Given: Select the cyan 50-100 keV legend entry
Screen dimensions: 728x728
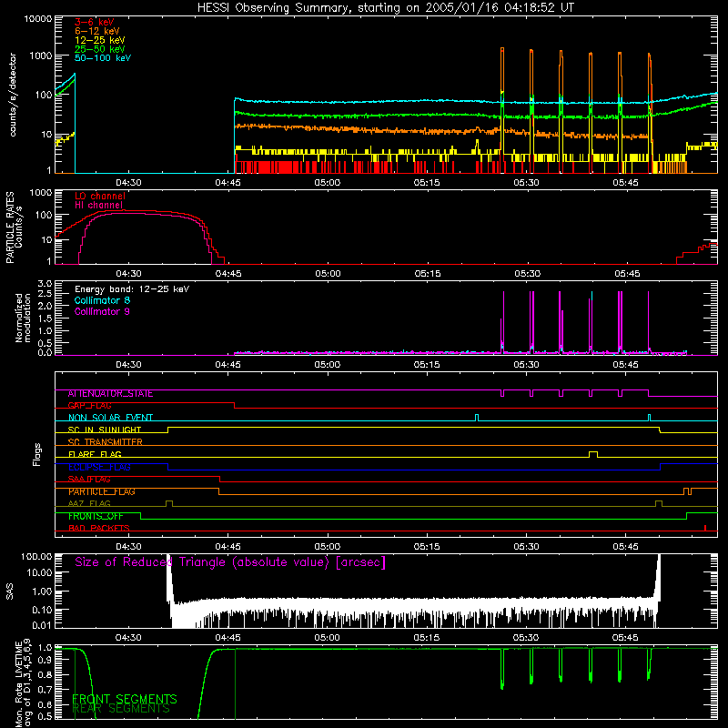Looking at the screenshot, I should 103,58.
